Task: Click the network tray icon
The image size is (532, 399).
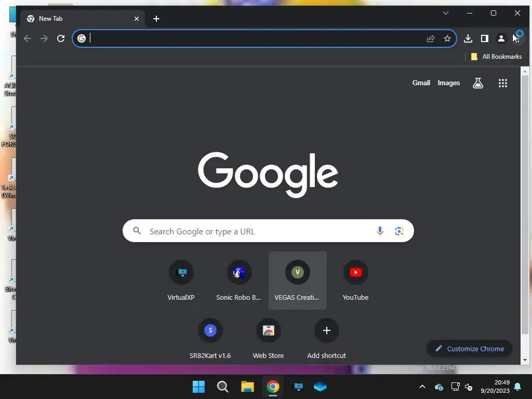Action: [x=455, y=387]
